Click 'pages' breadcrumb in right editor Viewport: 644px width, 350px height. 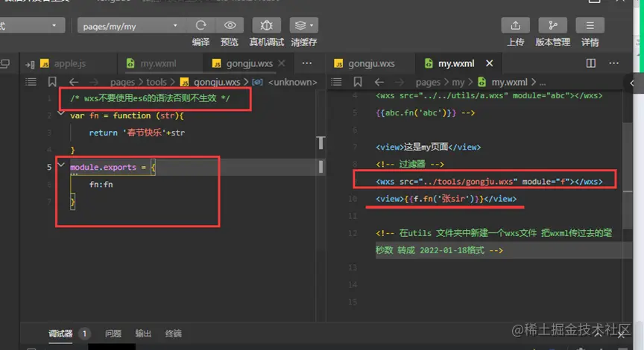pos(428,83)
